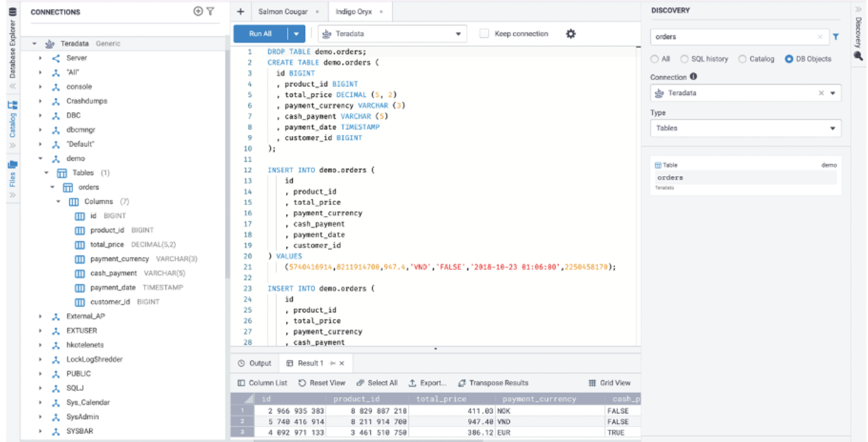Image resolution: width=868 pixels, height=442 pixels.
Task: Select the SYSBAR schema
Action: (x=80, y=431)
